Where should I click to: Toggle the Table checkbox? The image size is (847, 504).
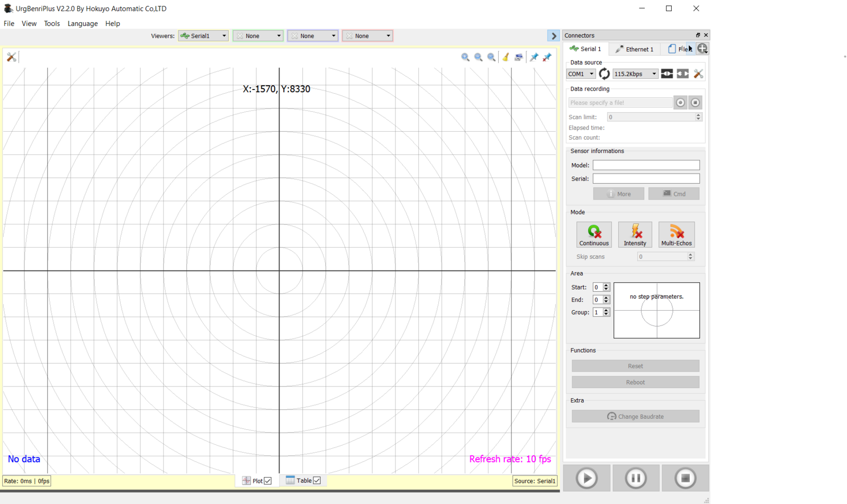pos(317,481)
